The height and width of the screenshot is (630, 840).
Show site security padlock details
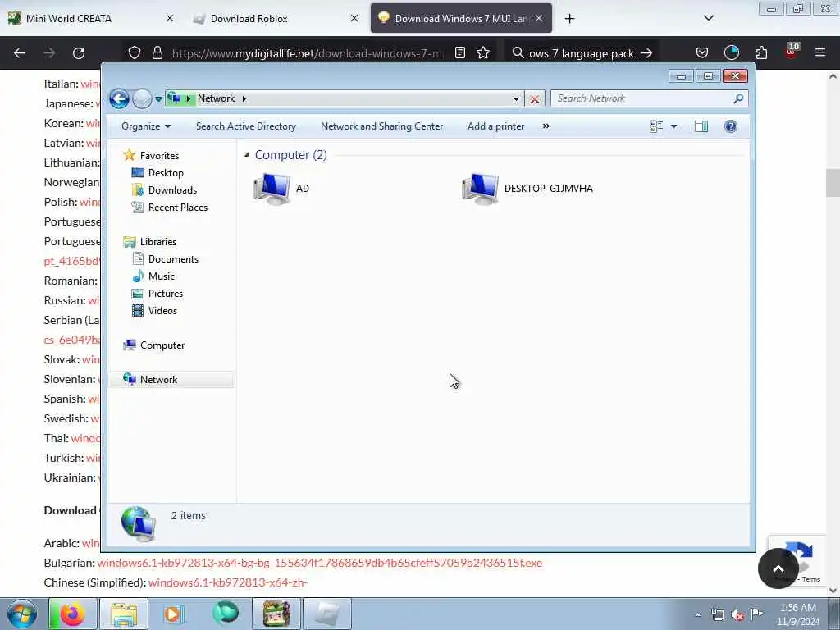[x=157, y=53]
